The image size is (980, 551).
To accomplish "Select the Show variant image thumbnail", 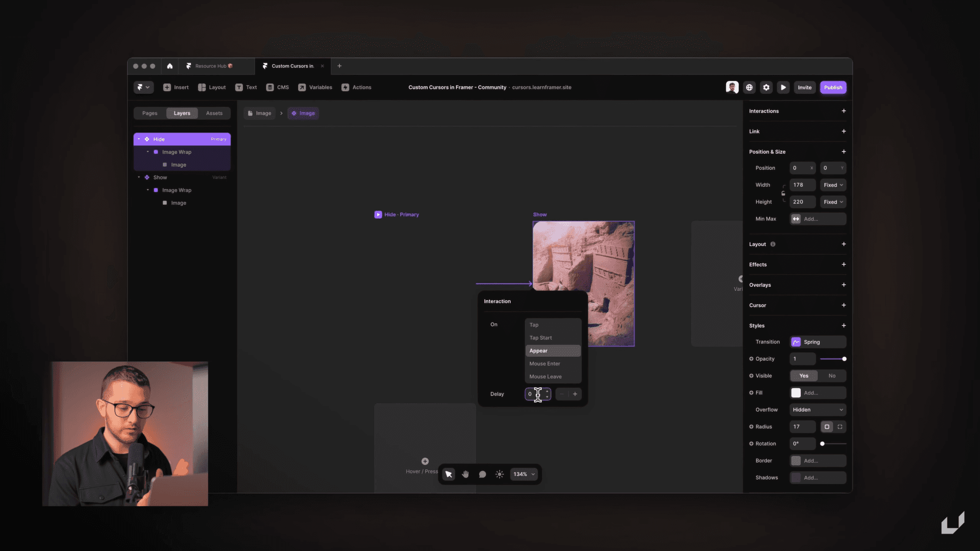I will coord(583,284).
